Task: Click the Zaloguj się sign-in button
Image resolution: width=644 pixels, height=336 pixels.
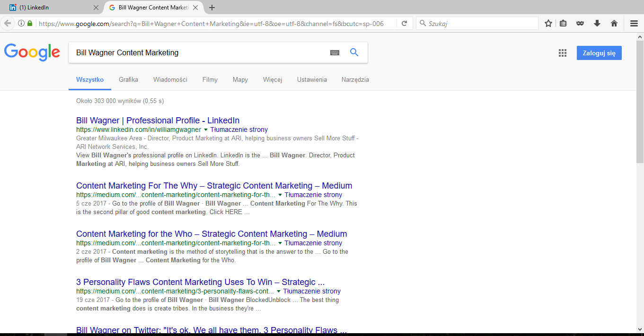Action: [x=599, y=53]
